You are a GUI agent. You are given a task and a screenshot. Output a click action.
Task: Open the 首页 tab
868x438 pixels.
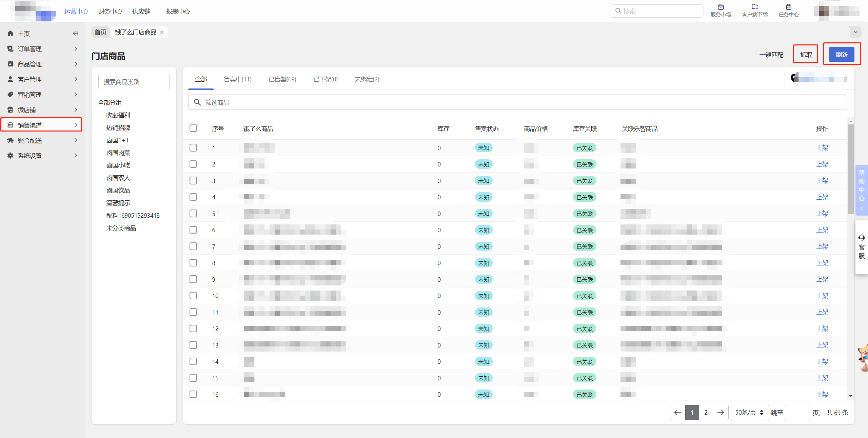(100, 32)
